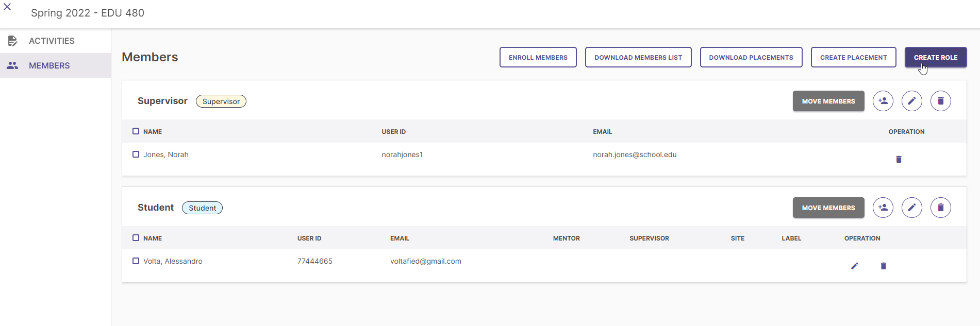Screen dimensions: 980x326
Task: Click ENROLL MEMBERS button
Action: click(x=538, y=57)
